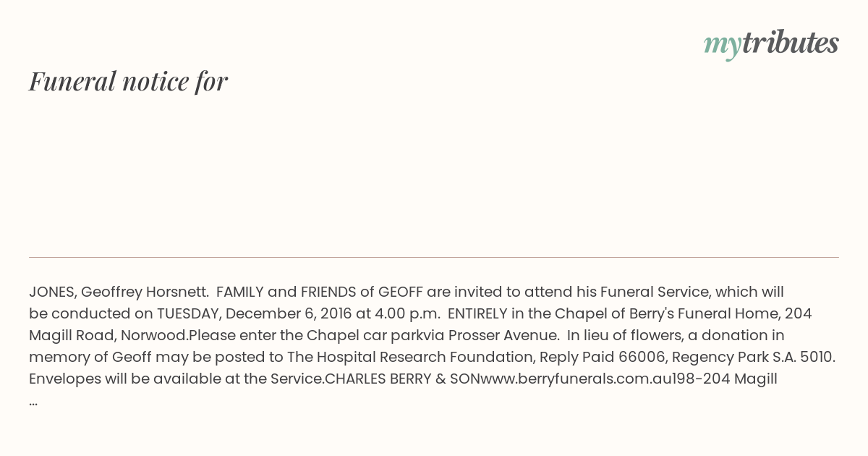
Task: Click the date "TUESDAY, December 6, 2016"
Action: pos(254,314)
